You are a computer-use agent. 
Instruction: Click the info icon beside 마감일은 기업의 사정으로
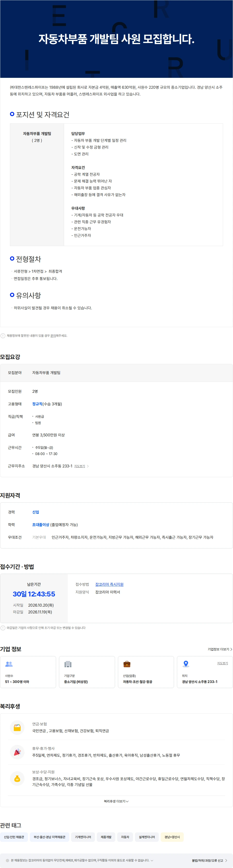tap(3, 628)
